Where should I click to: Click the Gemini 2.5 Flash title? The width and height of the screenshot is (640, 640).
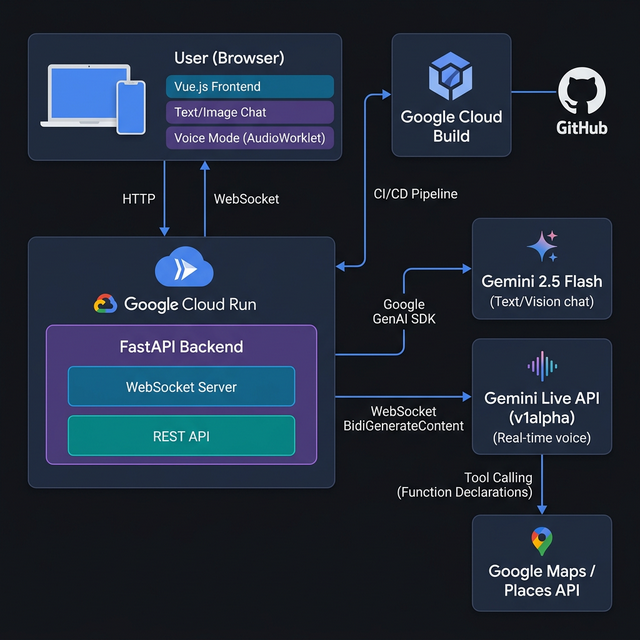pos(542,281)
